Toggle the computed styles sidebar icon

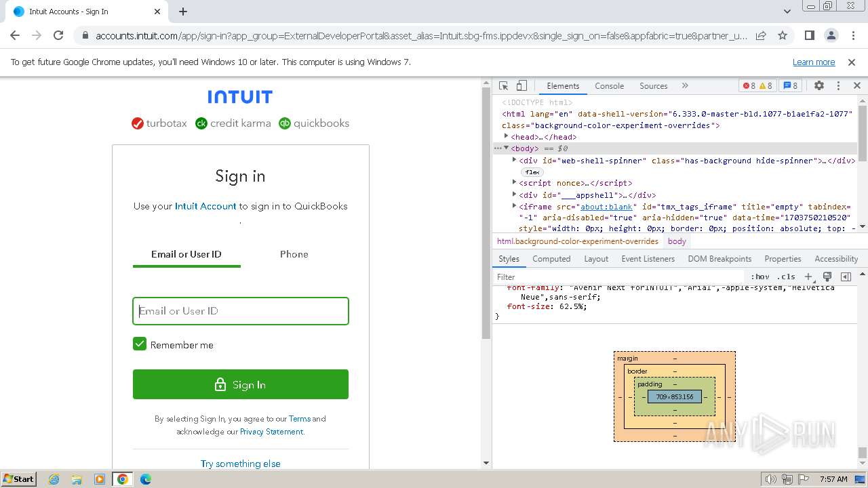846,277
